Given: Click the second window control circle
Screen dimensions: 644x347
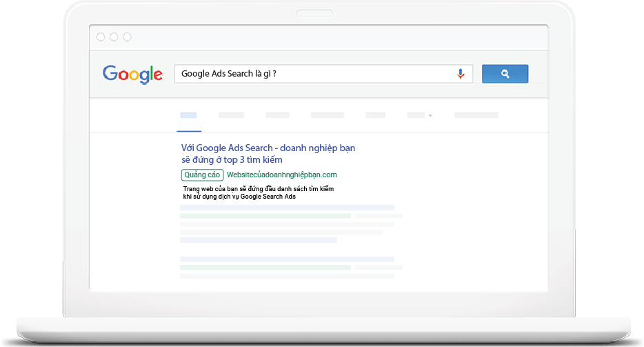Looking at the screenshot, I should tap(114, 37).
